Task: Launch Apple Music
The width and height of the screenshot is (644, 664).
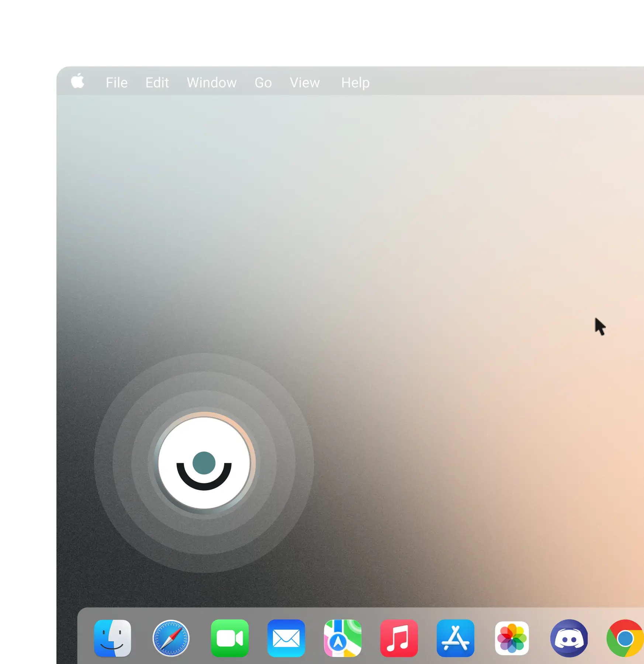Action: click(399, 638)
